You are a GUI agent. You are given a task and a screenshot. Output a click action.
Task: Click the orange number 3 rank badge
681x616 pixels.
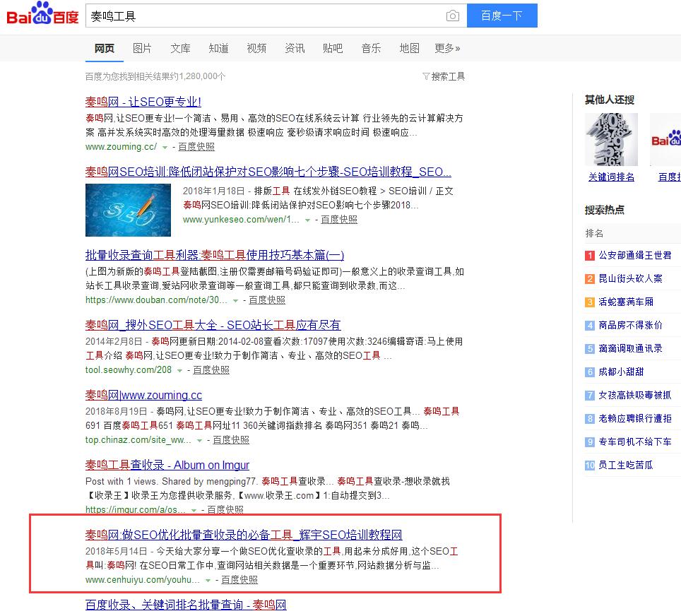pos(589,302)
